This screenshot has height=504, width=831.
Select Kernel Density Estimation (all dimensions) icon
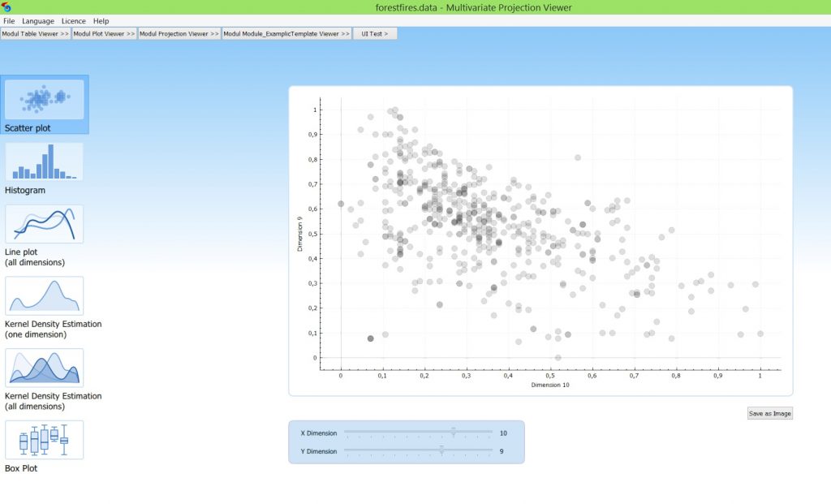coord(45,367)
